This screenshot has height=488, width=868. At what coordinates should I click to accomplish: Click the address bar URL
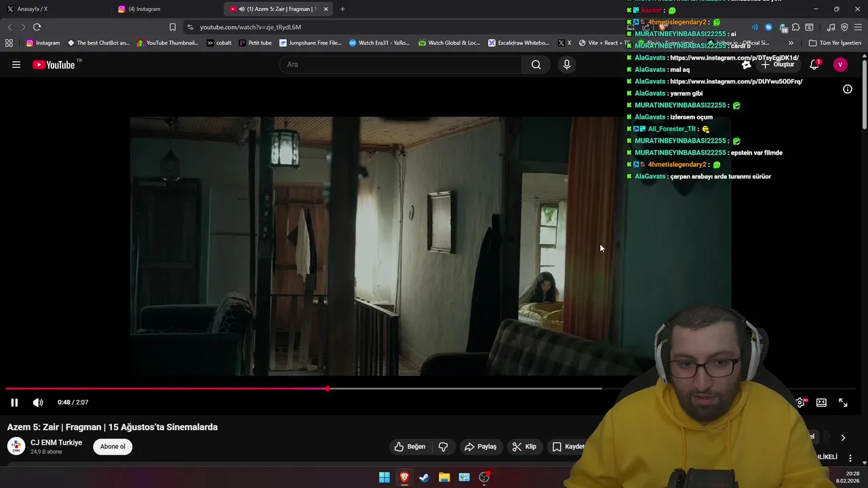tap(250, 27)
